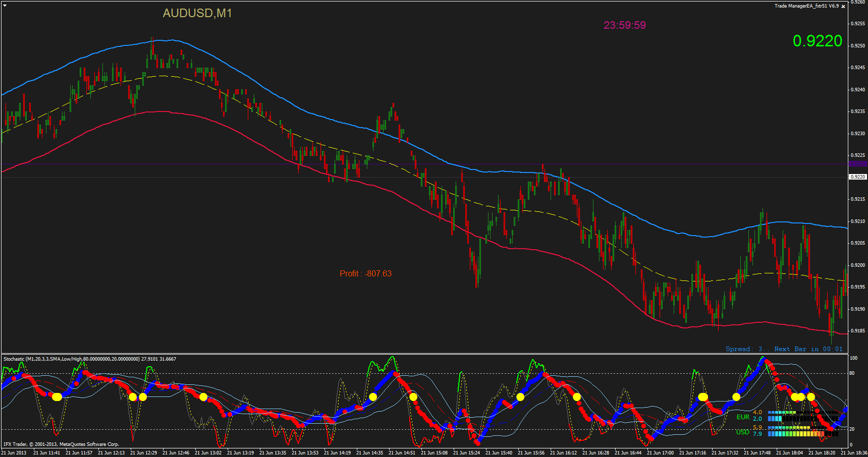Click the 0.9195 price scale label
The width and height of the screenshot is (868, 457).
[x=858, y=287]
